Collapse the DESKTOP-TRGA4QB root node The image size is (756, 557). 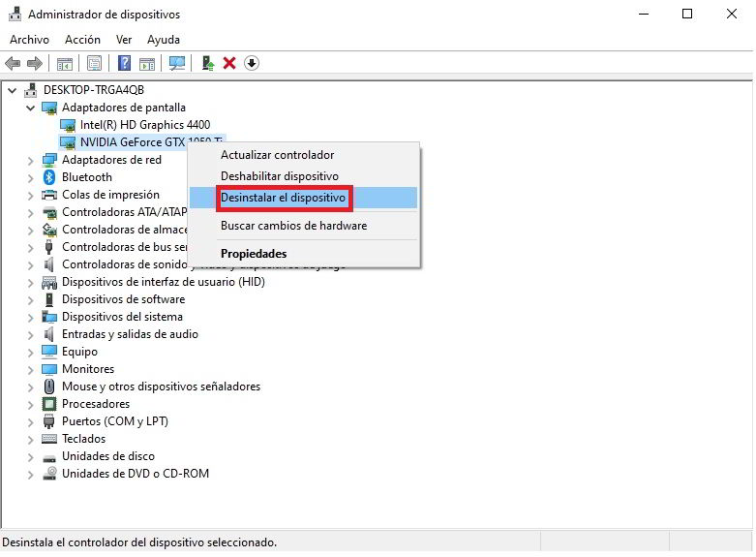point(12,90)
